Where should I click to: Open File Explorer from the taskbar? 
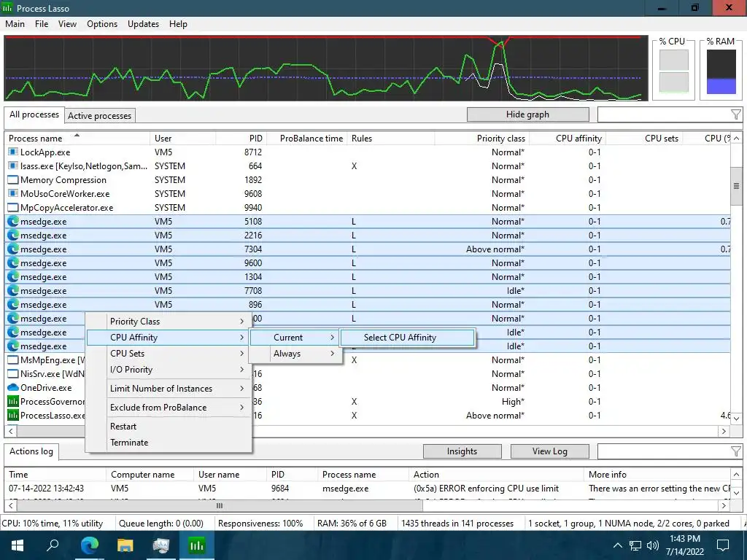[125, 545]
